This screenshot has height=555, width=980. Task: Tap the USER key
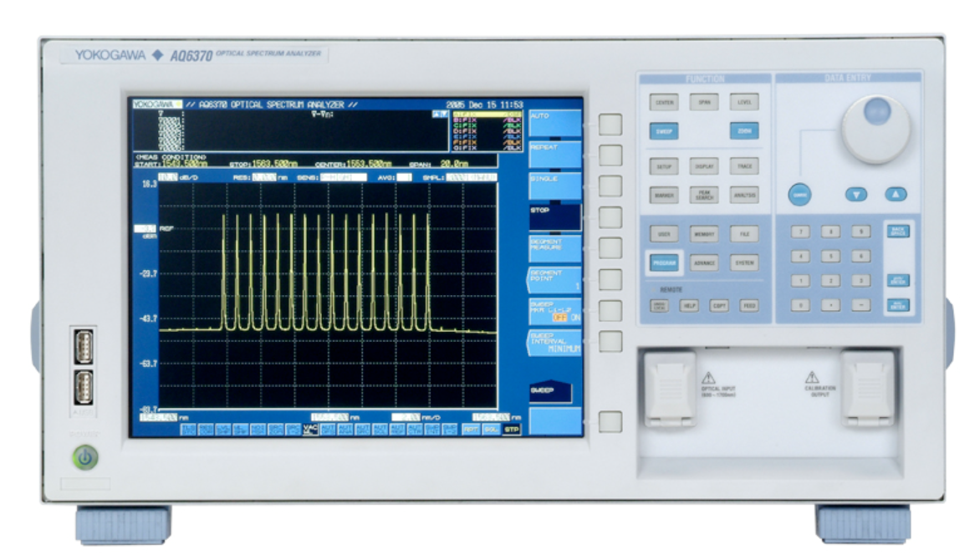664,234
